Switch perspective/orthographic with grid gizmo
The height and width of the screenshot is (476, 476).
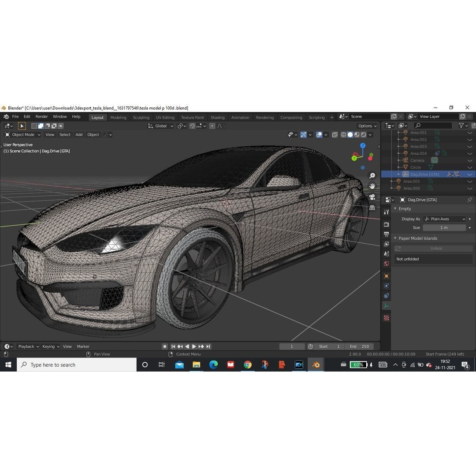click(x=372, y=208)
